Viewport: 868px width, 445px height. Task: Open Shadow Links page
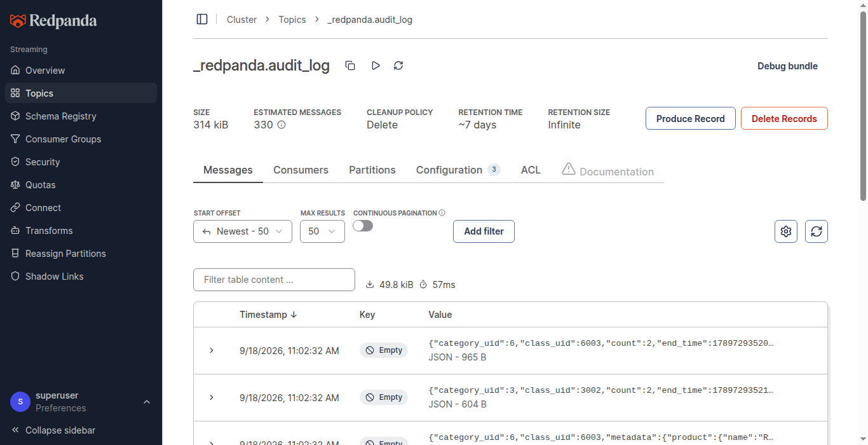(x=81, y=277)
